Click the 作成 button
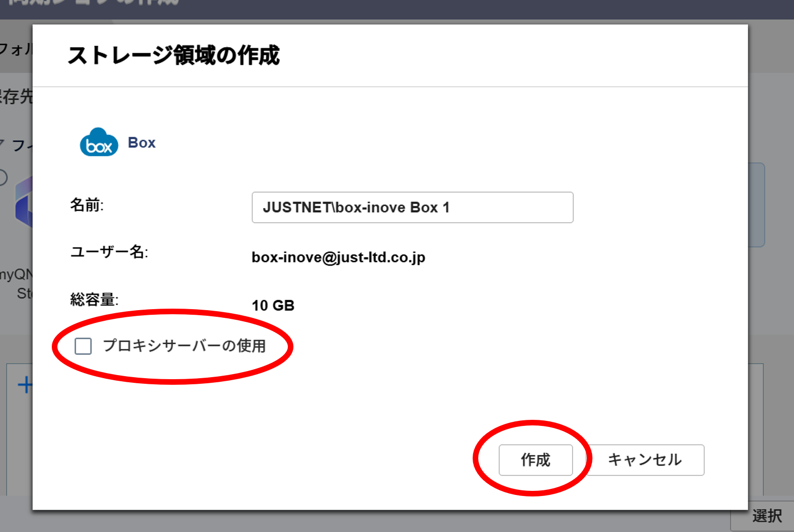The height and width of the screenshot is (532, 794). (x=536, y=460)
